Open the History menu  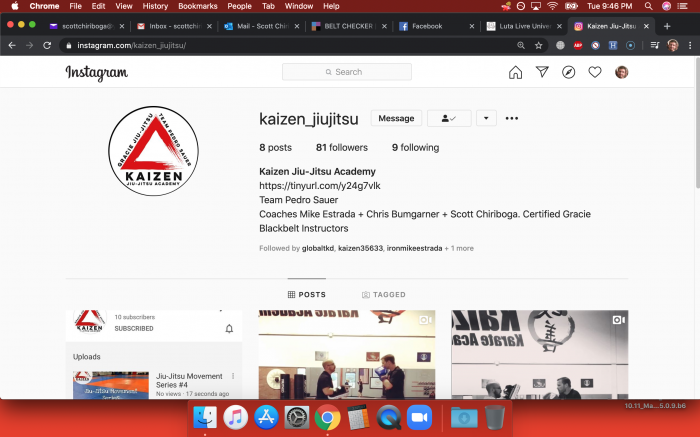tap(155, 6)
